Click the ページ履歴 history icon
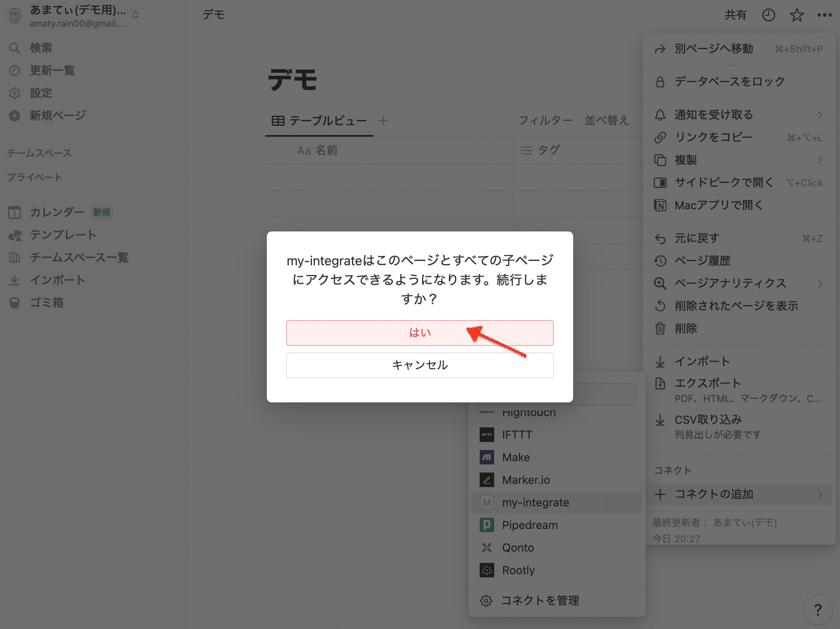 pyautogui.click(x=660, y=261)
